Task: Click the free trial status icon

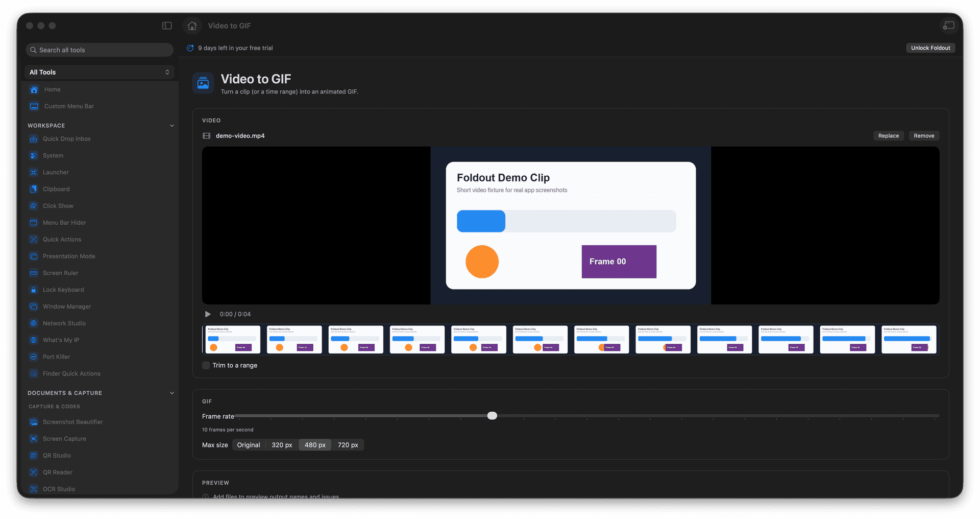Action: 190,48
